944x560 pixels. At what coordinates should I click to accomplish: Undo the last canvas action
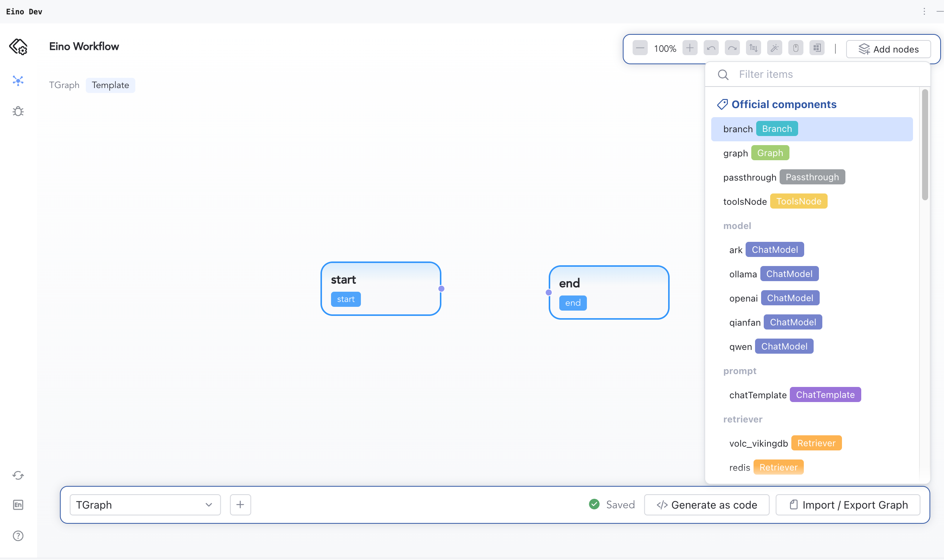coord(711,48)
